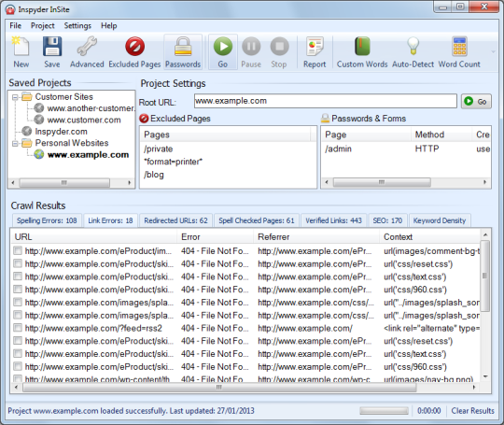Viewport: 504px width, 425px height.
Task: Open the Excluded Pages toolbar icon
Action: (134, 51)
